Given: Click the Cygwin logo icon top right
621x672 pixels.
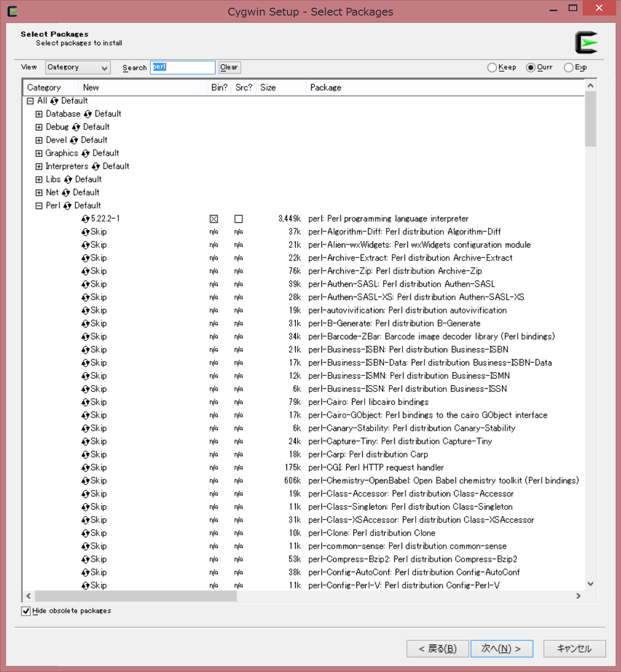Looking at the screenshot, I should pyautogui.click(x=586, y=41).
